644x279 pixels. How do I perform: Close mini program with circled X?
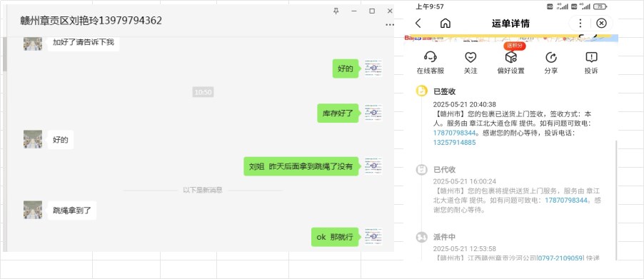click(x=601, y=24)
